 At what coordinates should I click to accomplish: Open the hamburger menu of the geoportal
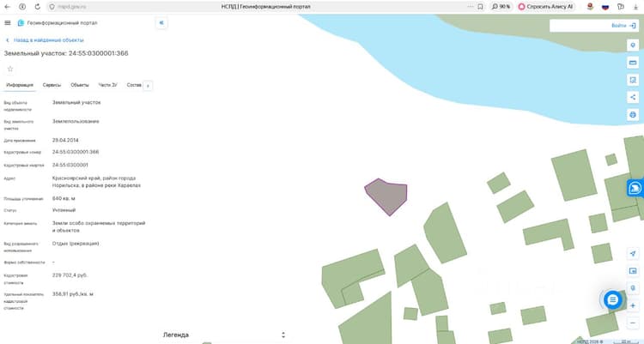pyautogui.click(x=8, y=23)
